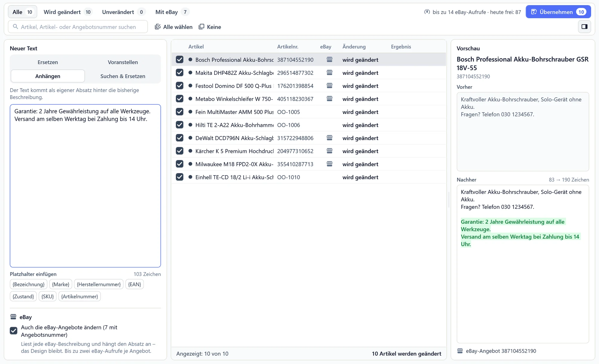
Task: Click the eBay store icon in Milwaukee row
Action: pyautogui.click(x=329, y=164)
